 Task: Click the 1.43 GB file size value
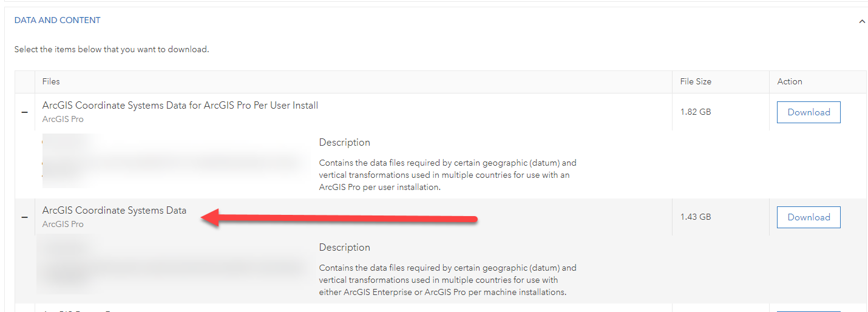point(696,217)
